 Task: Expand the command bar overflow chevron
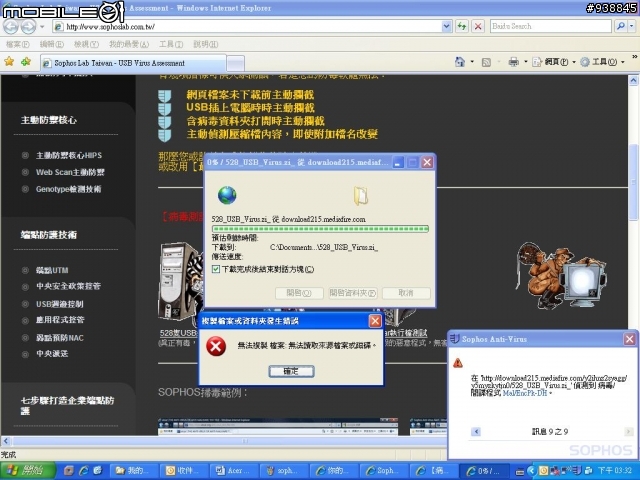click(x=635, y=57)
